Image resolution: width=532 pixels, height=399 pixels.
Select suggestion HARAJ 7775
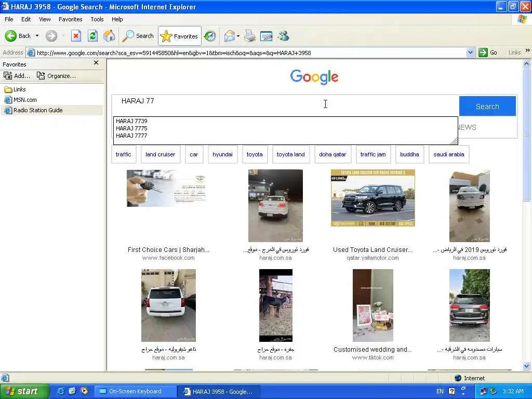(x=131, y=128)
